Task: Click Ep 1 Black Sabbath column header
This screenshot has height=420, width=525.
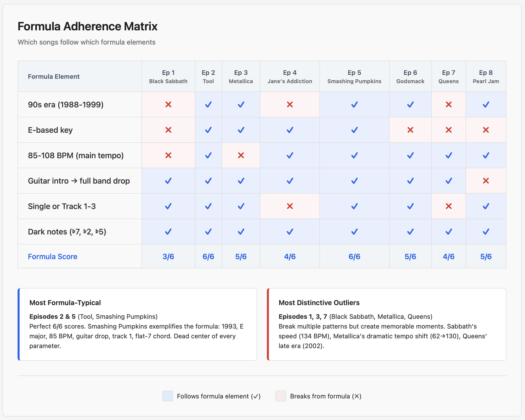Action: point(168,77)
